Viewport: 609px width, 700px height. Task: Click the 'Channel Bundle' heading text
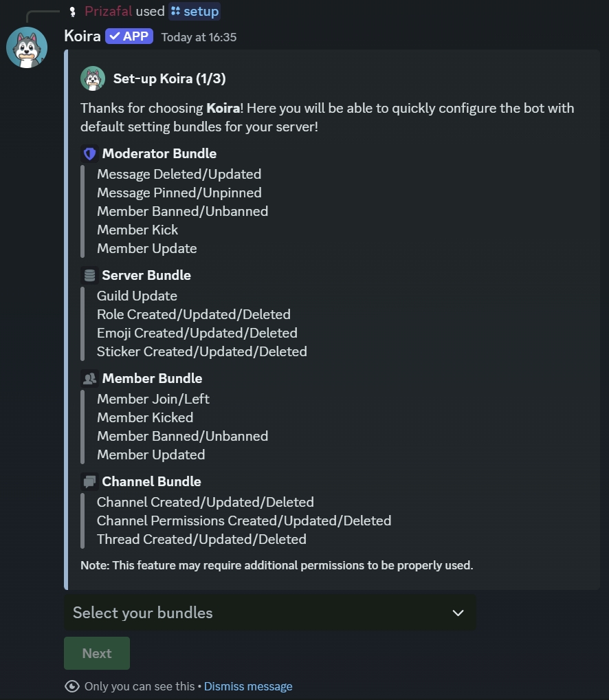point(151,481)
